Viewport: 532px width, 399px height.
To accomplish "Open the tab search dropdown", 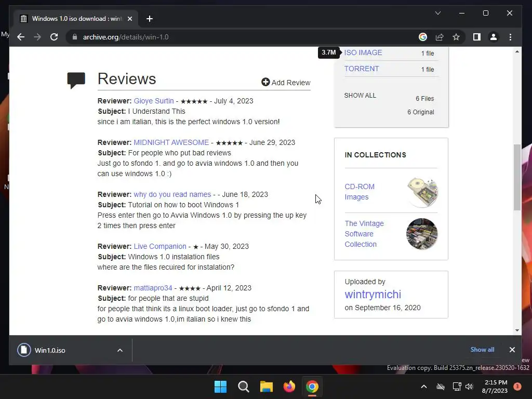I will pyautogui.click(x=438, y=13).
